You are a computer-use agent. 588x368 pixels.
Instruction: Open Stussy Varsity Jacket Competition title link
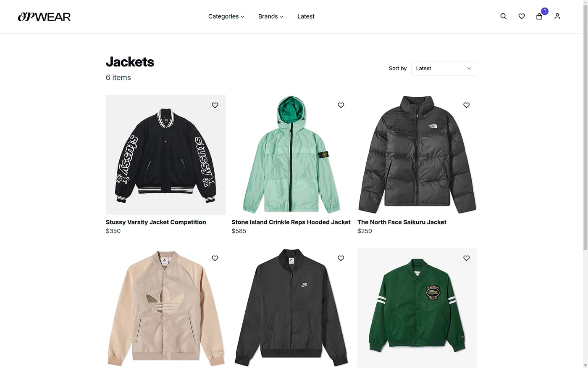(x=156, y=222)
